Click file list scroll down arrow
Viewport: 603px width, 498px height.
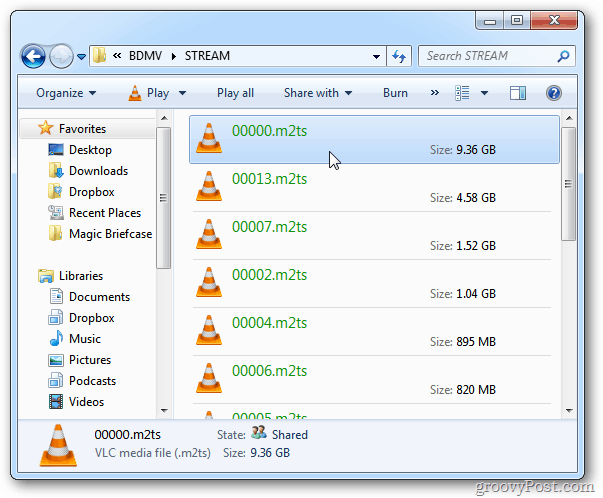(569, 411)
